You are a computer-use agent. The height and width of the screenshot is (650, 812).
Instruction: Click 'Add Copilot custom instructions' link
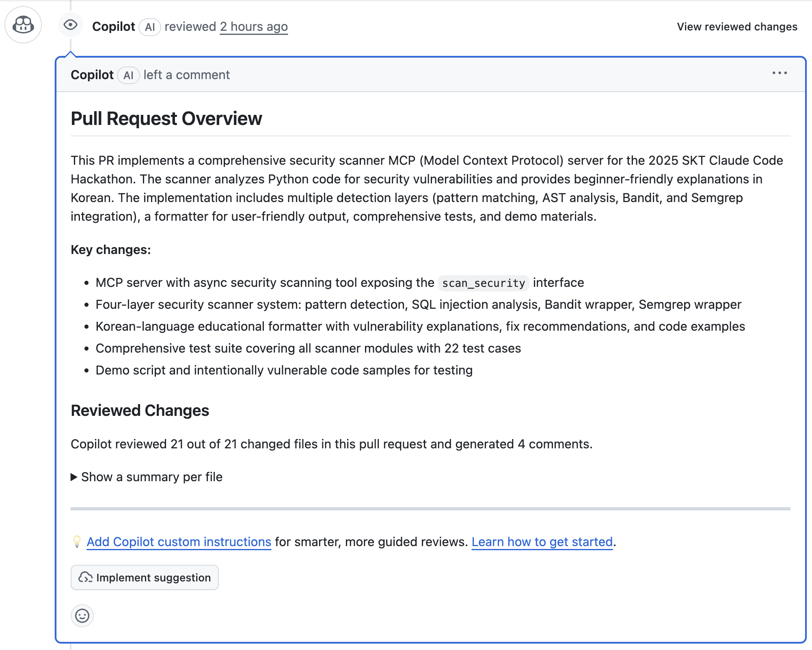click(179, 542)
